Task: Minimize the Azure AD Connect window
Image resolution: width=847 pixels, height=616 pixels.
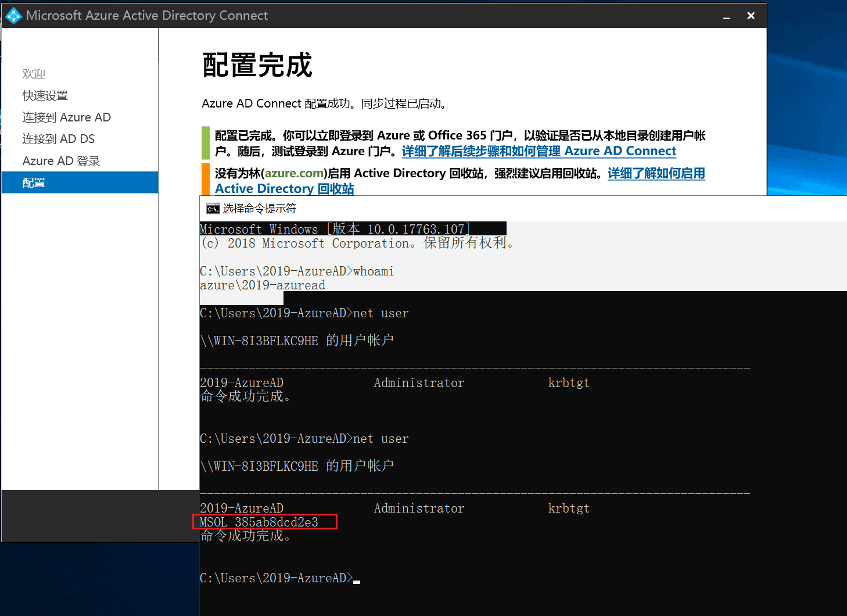Action: point(726,16)
